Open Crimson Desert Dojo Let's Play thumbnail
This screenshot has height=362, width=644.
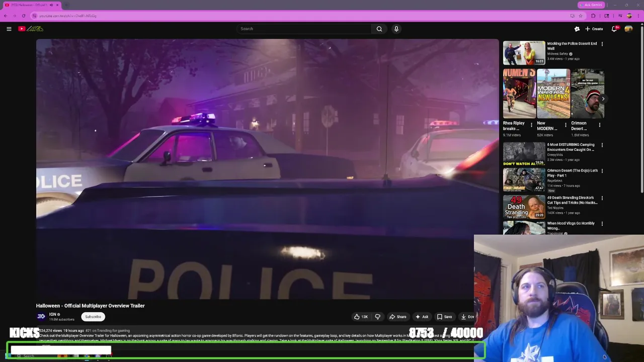[x=524, y=179]
